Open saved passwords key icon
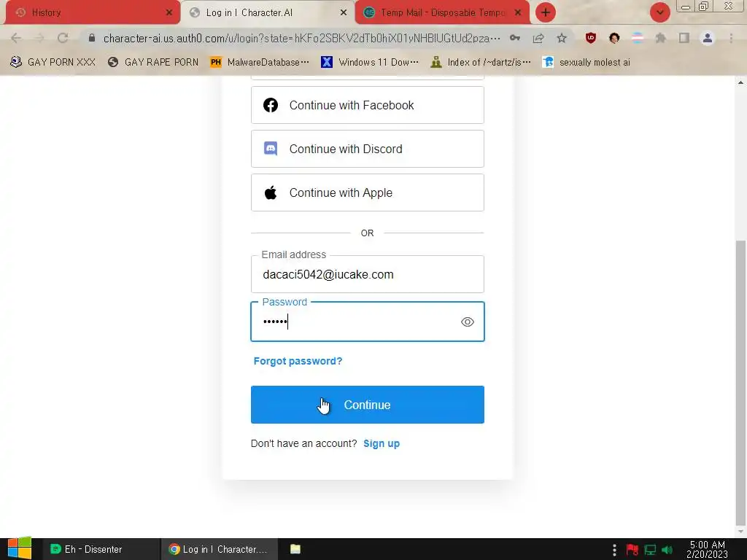747x560 pixels. pyautogui.click(x=514, y=38)
